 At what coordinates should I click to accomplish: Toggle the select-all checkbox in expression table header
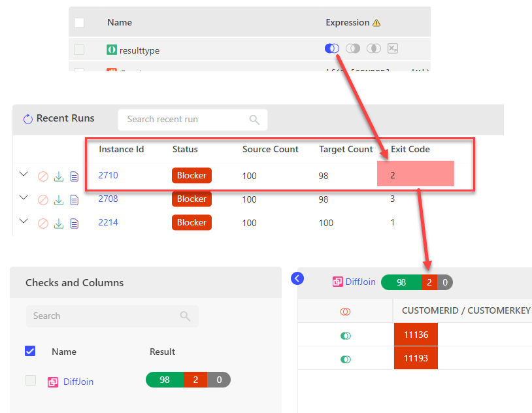pyautogui.click(x=79, y=23)
